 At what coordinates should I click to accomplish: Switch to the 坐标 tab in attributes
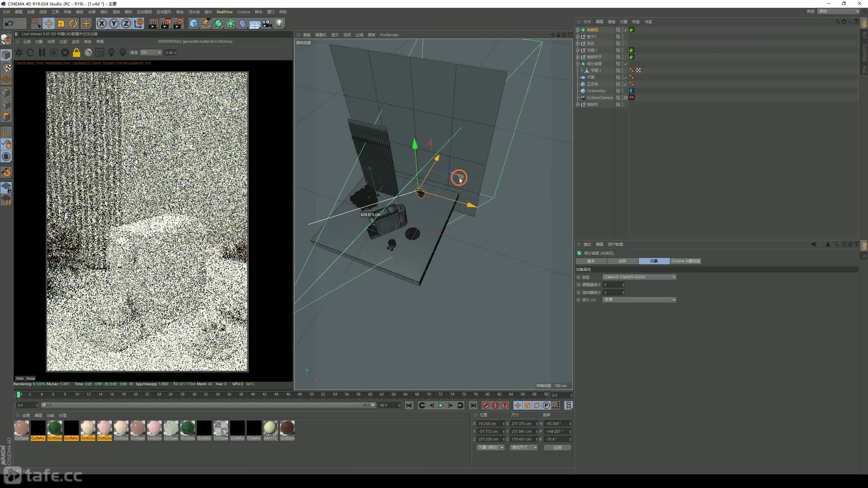[623, 261]
